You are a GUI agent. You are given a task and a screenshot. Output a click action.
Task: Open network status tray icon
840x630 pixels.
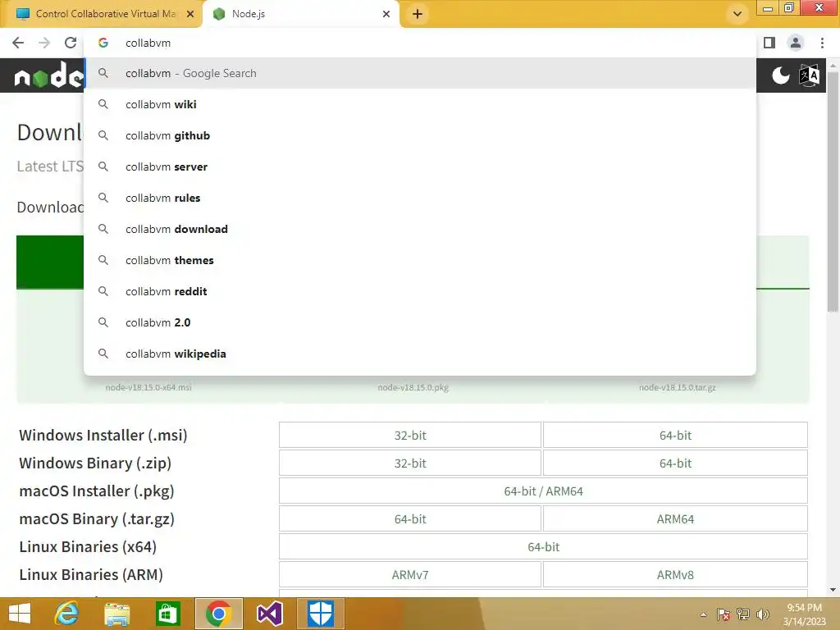coord(743,614)
